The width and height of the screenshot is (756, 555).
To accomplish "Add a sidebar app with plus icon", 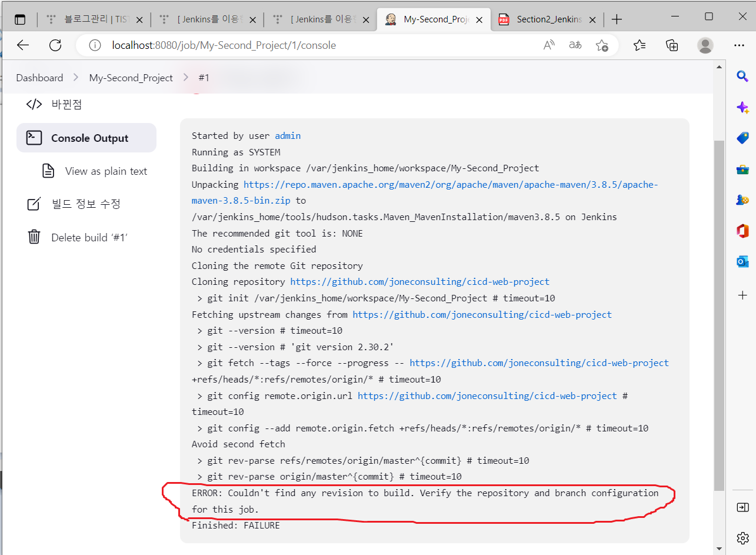I will (x=742, y=295).
